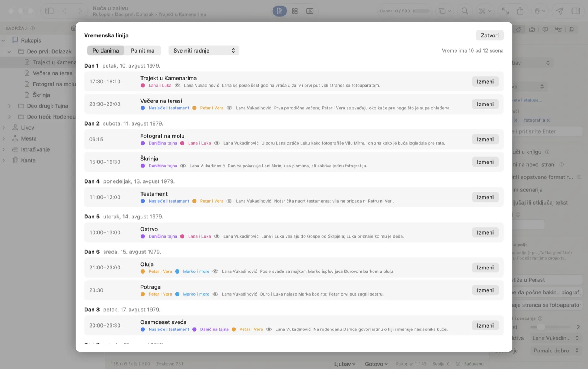This screenshot has width=588, height=369.
Task: Switch to corkboard grid view icon
Action: (x=295, y=11)
